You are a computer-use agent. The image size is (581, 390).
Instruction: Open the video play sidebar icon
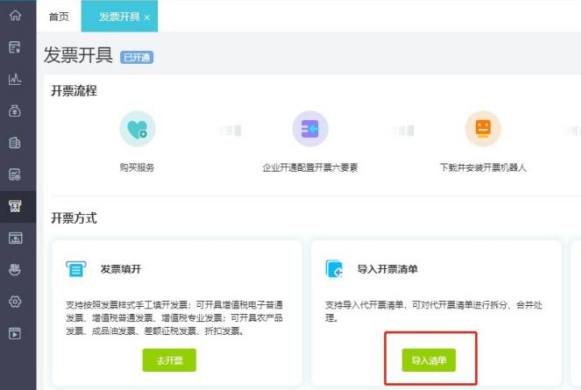click(15, 333)
